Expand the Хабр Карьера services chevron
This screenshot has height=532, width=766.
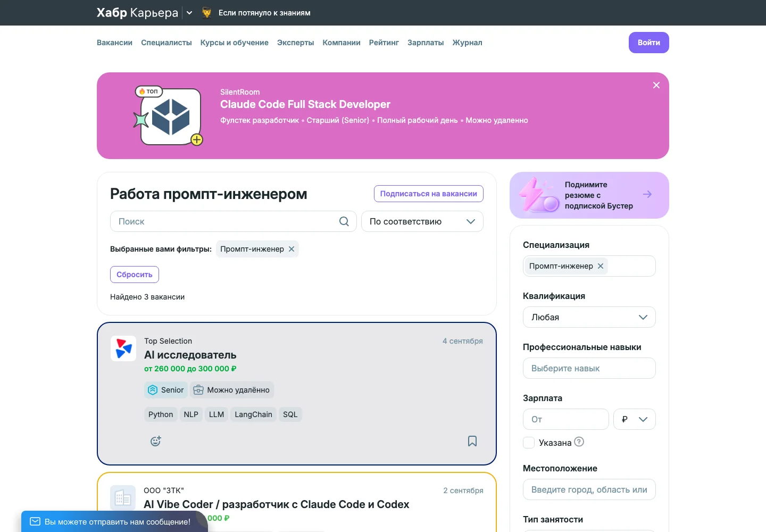click(x=189, y=13)
